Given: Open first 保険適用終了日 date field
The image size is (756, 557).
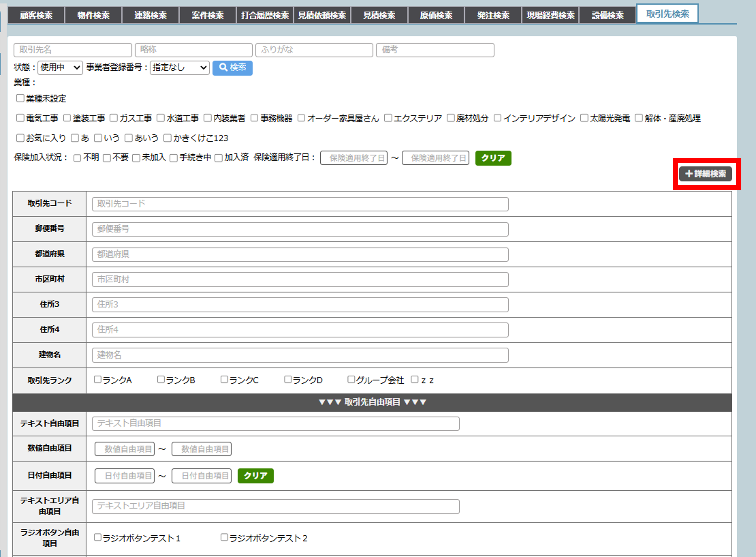Looking at the screenshot, I should pos(354,158).
